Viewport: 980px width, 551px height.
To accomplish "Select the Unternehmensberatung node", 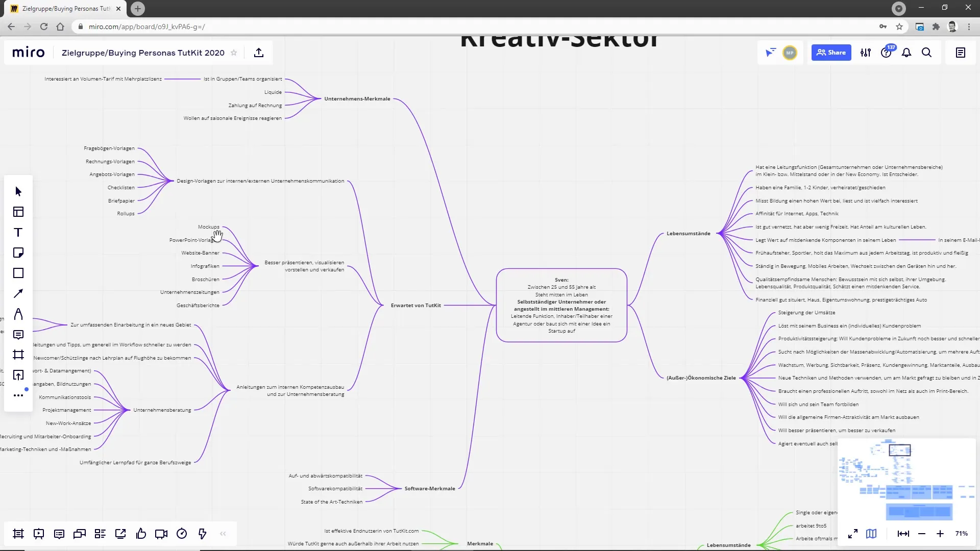I will click(x=162, y=410).
